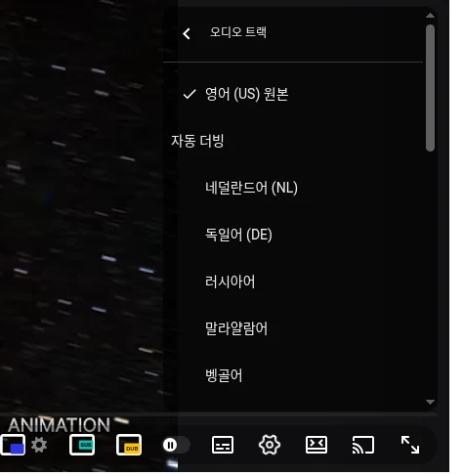The width and height of the screenshot is (464, 476).
Task: Click the 오디오 트랙 menu title
Action: point(238,32)
